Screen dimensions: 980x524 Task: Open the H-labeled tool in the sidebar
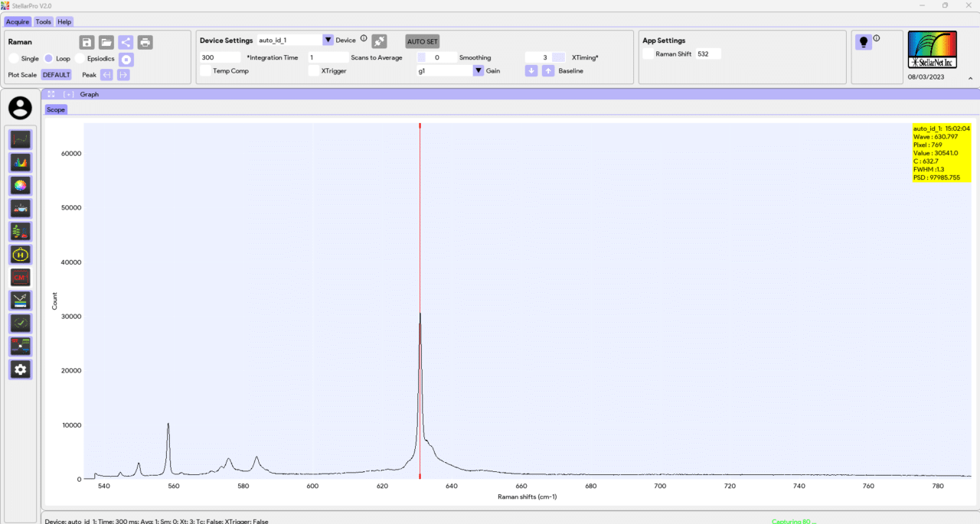click(x=20, y=254)
